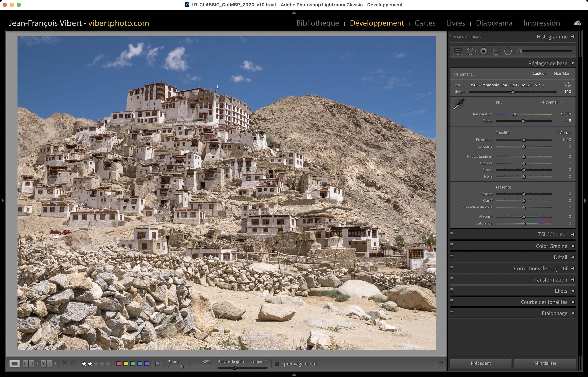Image resolution: width=588 pixels, height=377 pixels.
Task: Set rating to three stars
Action: tap(96, 364)
